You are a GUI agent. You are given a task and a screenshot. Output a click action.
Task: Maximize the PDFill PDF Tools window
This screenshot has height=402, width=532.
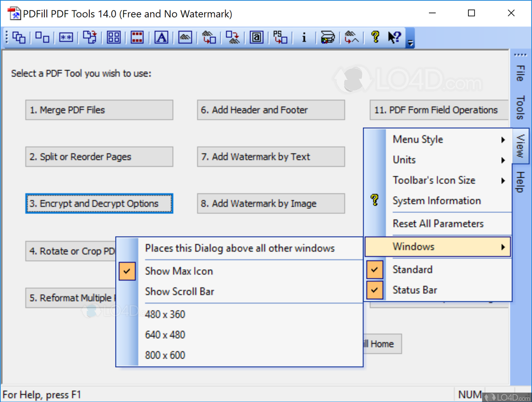(x=471, y=13)
